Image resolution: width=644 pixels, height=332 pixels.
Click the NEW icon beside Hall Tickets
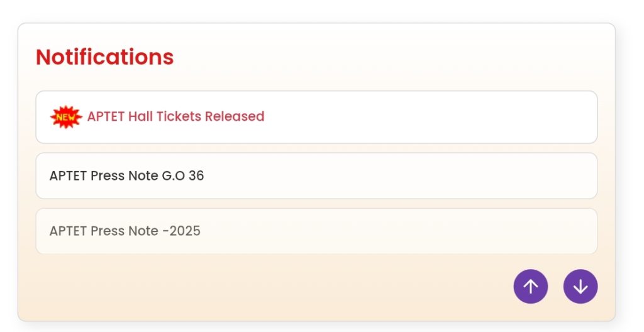[x=66, y=117]
